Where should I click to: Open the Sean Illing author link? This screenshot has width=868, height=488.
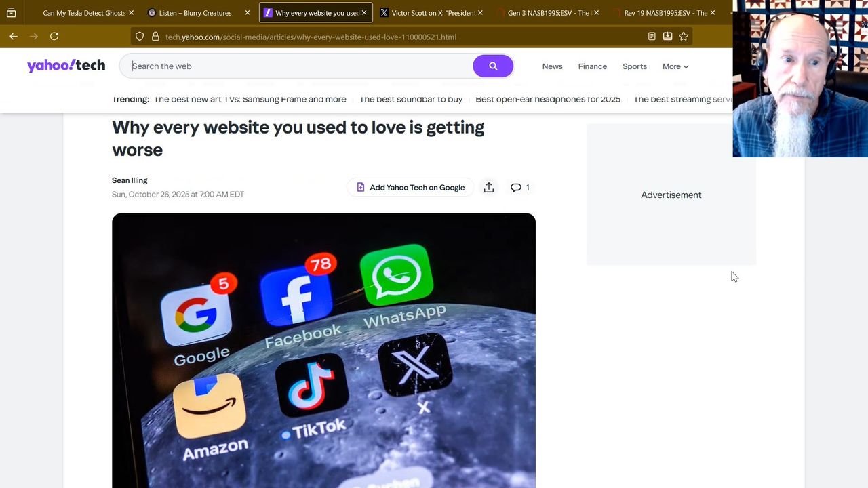pyautogui.click(x=130, y=180)
